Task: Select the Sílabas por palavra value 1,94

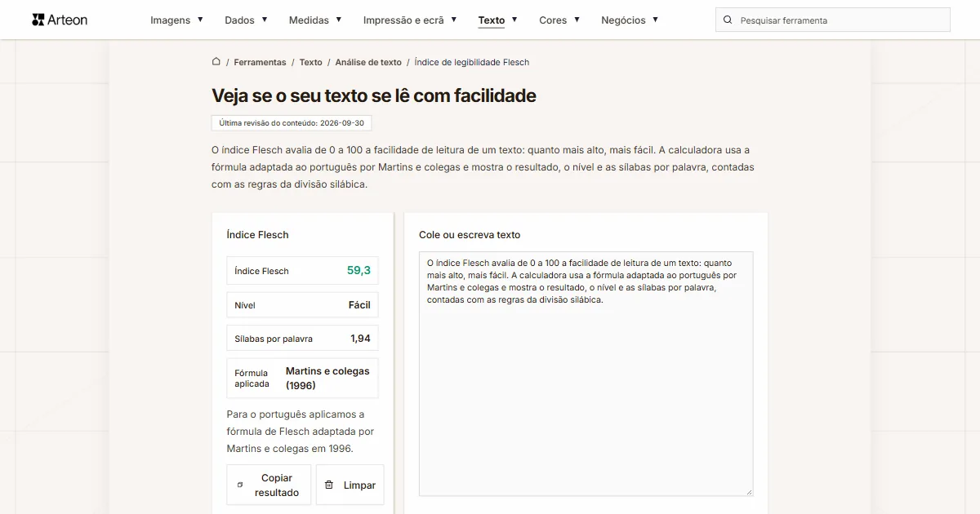Action: (360, 338)
